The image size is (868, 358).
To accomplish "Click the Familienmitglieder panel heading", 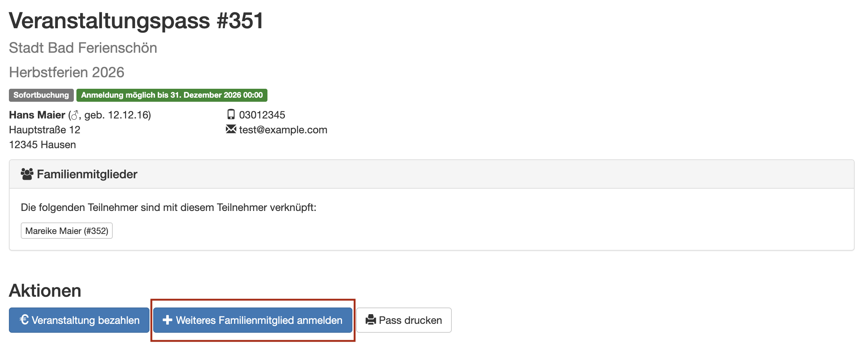I will pyautogui.click(x=87, y=174).
